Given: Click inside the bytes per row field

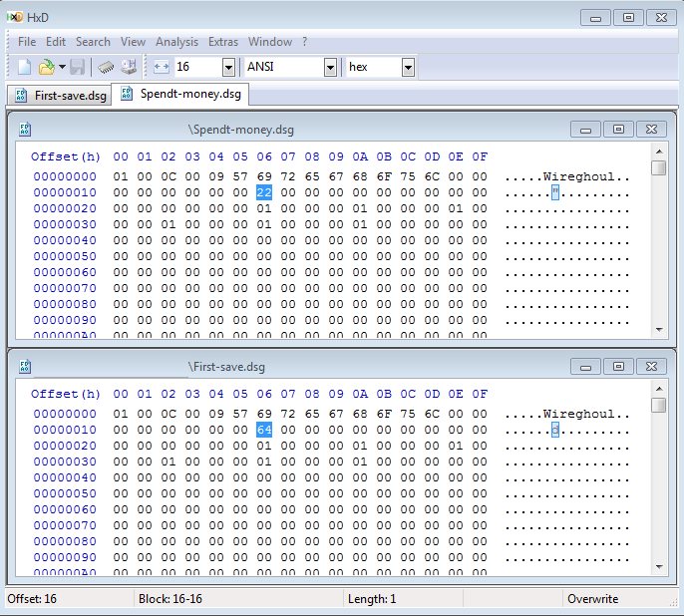Looking at the screenshot, I should tap(198, 67).
